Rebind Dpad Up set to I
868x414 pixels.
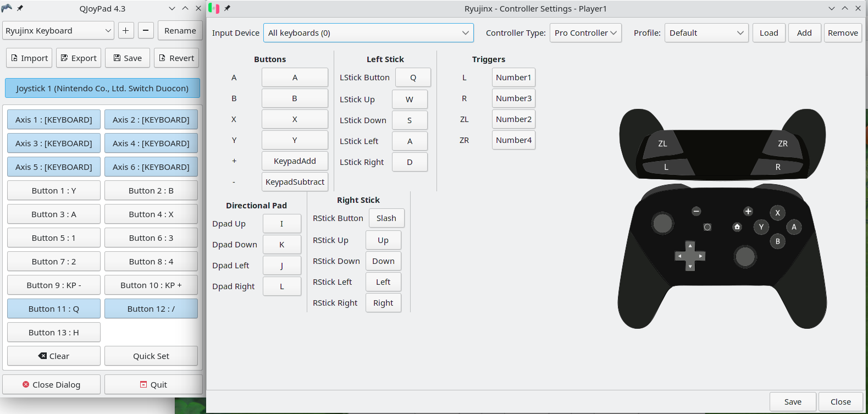[x=282, y=224]
